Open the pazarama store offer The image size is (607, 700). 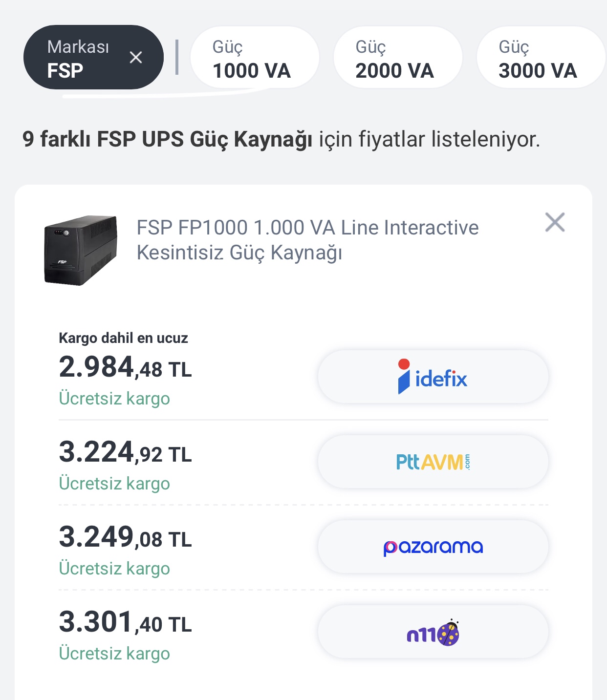pos(433,547)
